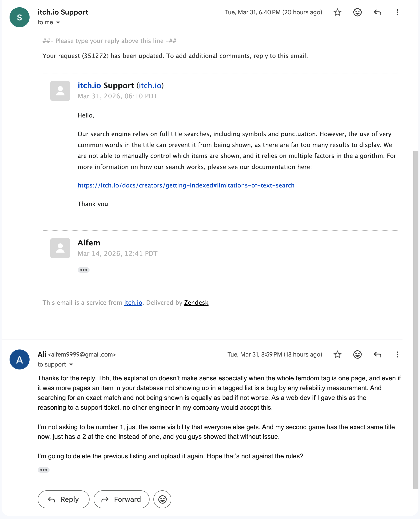The image size is (420, 519).
Task: Click the emoji reaction button beside Forward
Action: 162,499
